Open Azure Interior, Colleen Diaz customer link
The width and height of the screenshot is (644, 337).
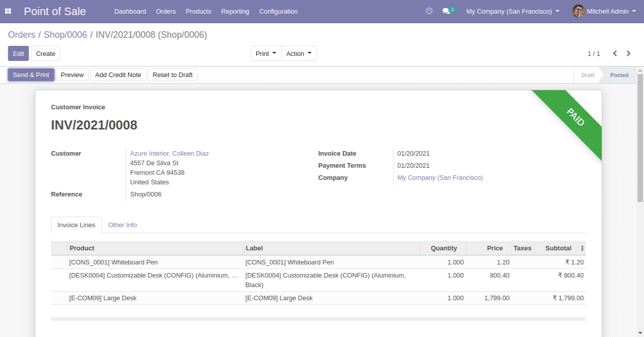(169, 154)
